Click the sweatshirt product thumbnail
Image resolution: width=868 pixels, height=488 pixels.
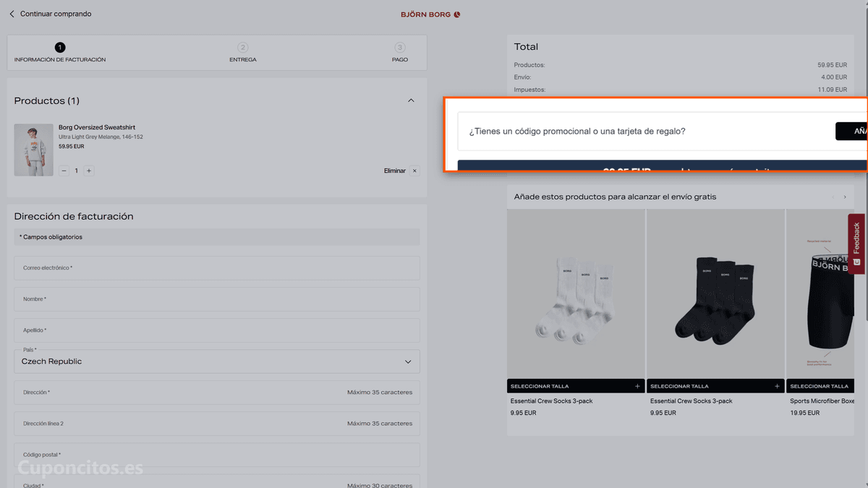point(34,150)
